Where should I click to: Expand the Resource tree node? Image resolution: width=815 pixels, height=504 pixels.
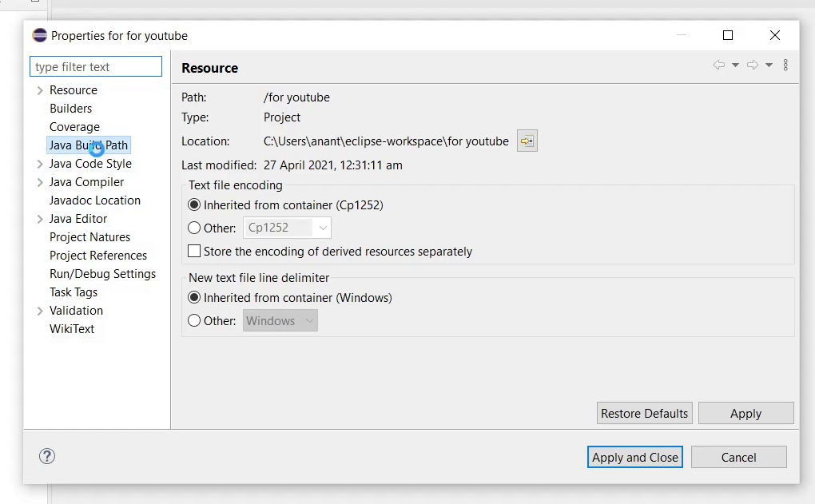[x=40, y=90]
